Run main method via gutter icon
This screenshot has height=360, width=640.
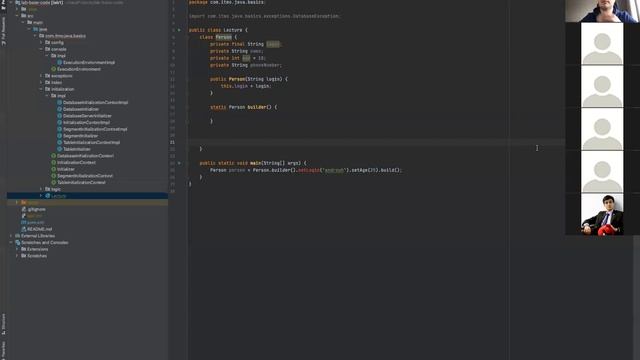[x=179, y=163]
